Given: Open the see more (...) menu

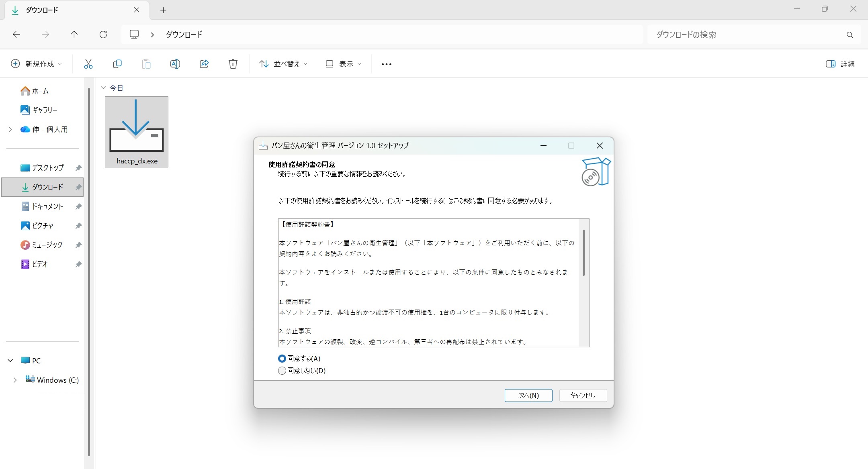Looking at the screenshot, I should (x=386, y=64).
